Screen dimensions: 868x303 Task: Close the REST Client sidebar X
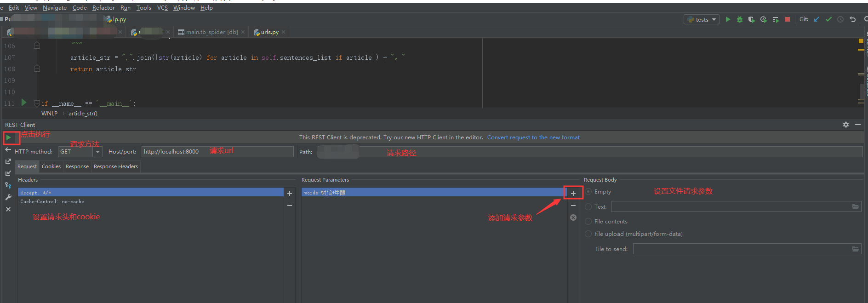8,209
